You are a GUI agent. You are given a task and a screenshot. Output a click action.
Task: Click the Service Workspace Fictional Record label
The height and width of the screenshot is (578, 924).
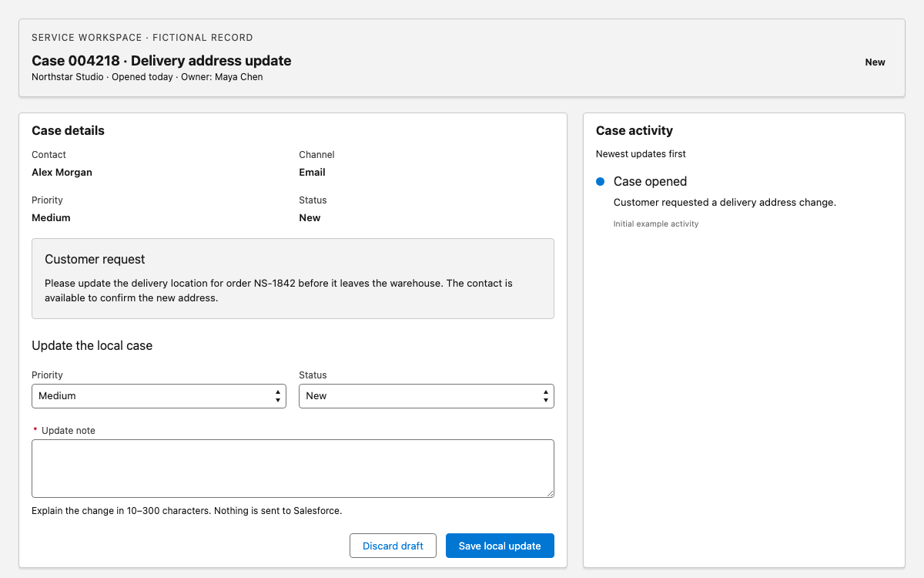coord(142,38)
